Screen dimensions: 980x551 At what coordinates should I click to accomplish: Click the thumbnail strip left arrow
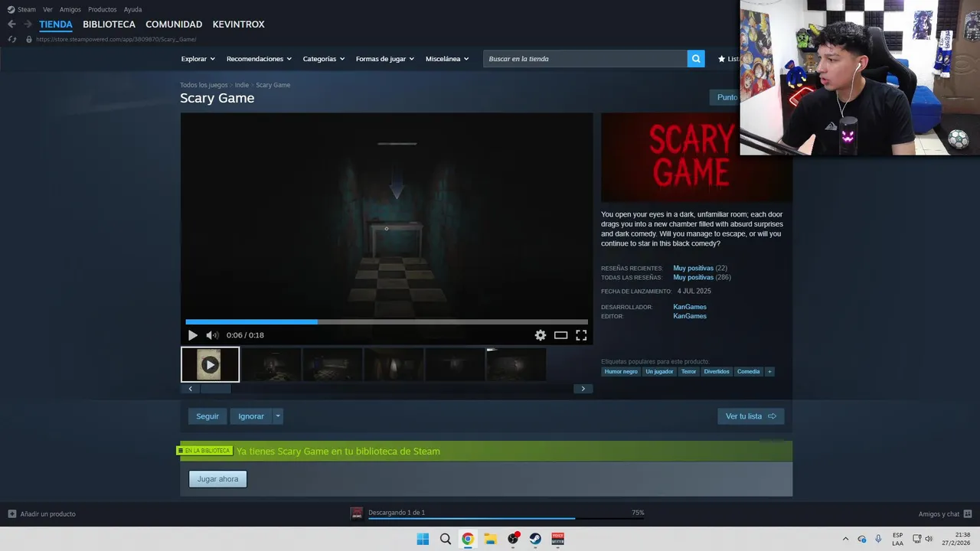[x=191, y=389]
